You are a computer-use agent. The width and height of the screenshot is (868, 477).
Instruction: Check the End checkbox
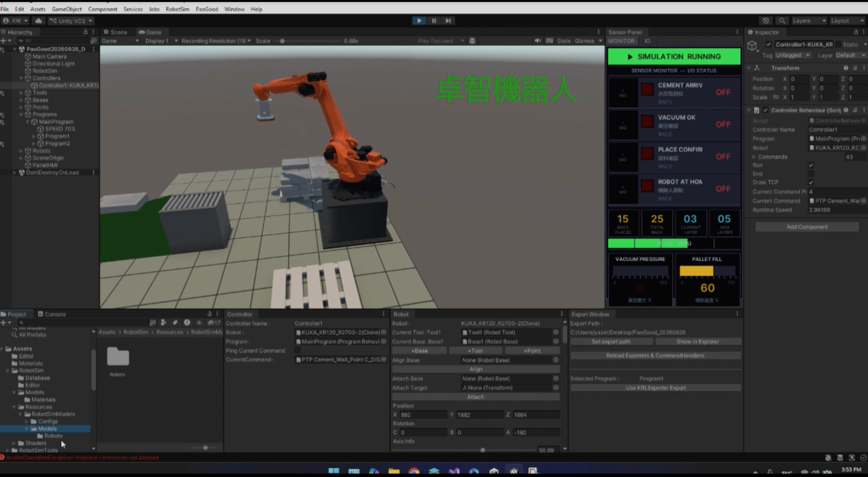tap(811, 174)
